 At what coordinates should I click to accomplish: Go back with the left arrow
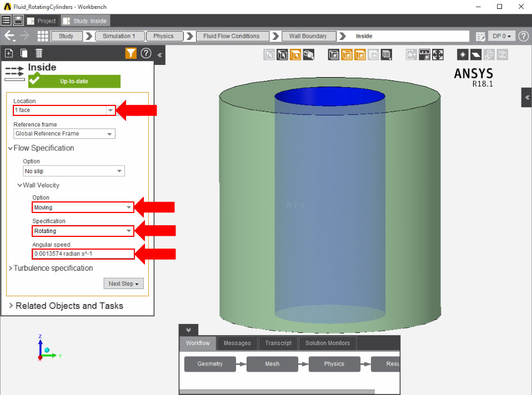[9, 36]
